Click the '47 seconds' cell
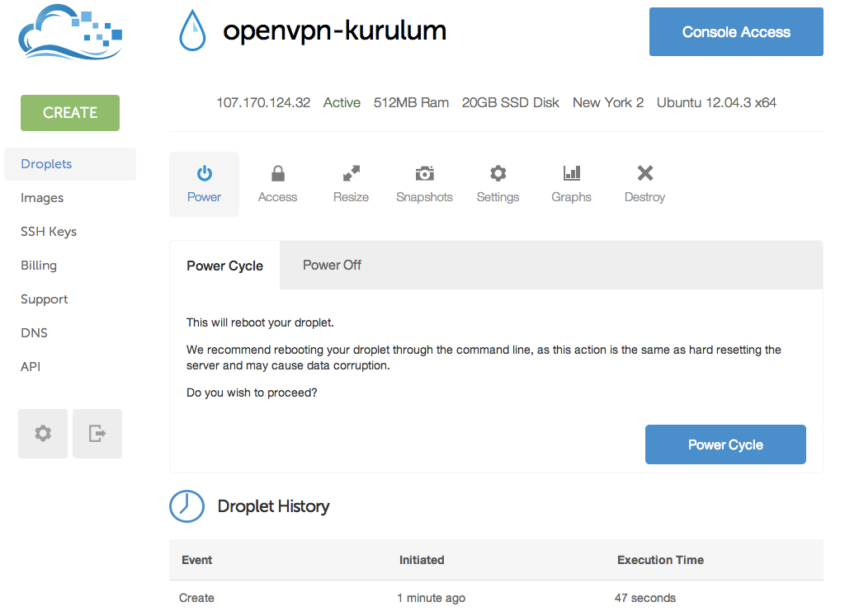The image size is (845, 616). [645, 598]
